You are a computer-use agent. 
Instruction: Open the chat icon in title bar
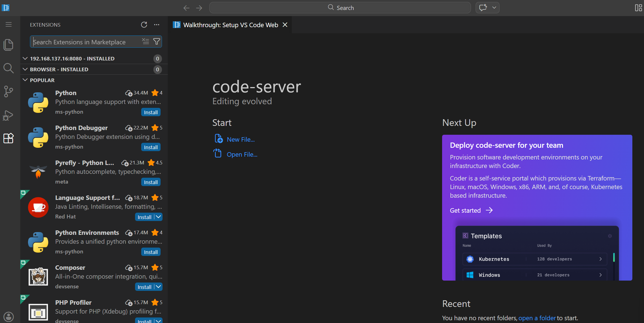[483, 7]
